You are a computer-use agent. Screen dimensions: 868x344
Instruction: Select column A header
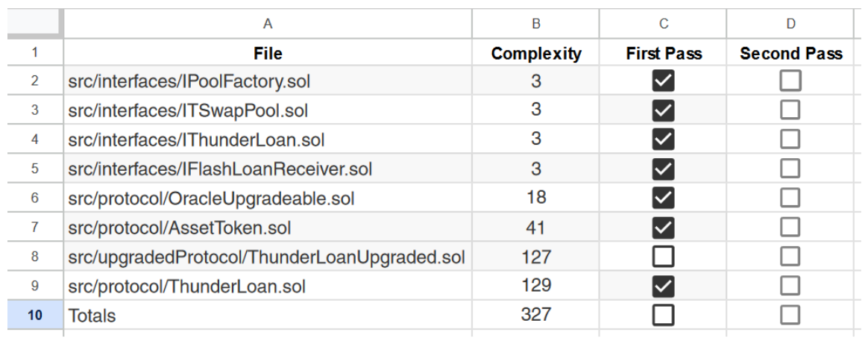(268, 24)
